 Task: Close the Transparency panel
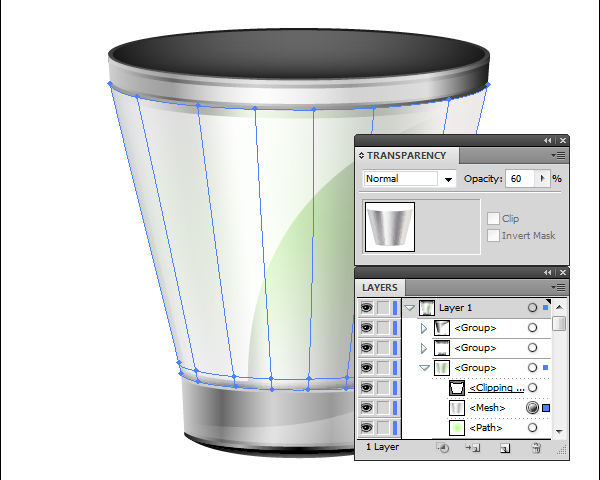pyautogui.click(x=562, y=140)
